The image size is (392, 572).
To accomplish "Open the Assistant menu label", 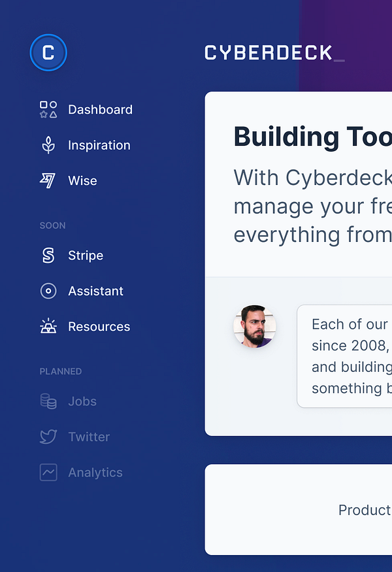I will pyautogui.click(x=96, y=291).
